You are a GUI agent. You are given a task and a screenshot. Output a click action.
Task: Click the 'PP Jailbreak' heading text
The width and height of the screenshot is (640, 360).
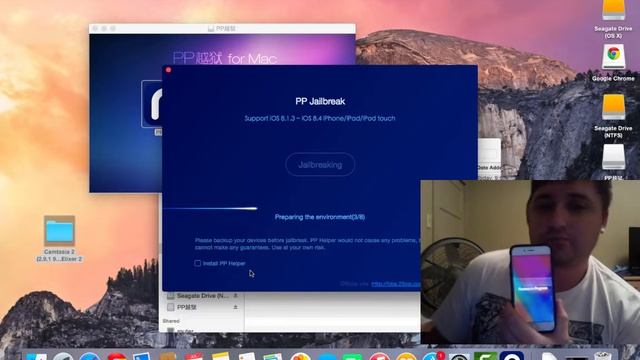(320, 101)
